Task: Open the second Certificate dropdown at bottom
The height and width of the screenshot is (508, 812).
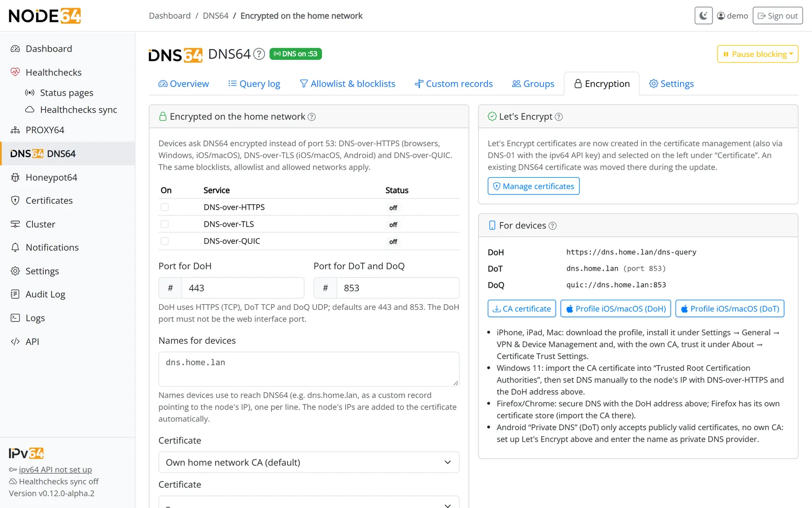Action: pyautogui.click(x=309, y=502)
